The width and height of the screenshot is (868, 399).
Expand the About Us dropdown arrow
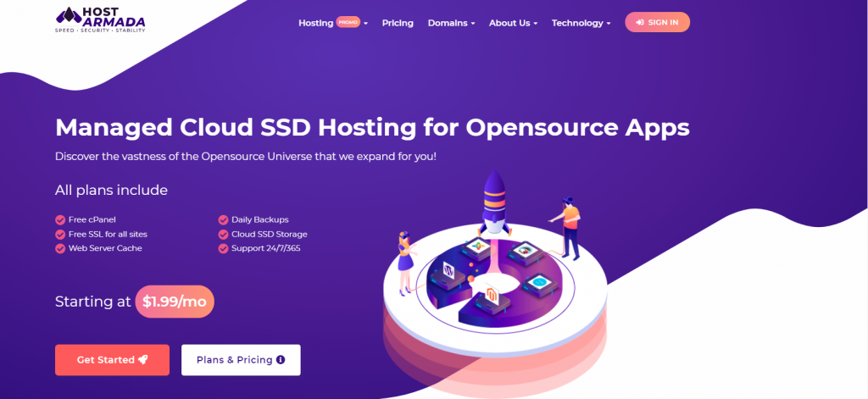[536, 24]
